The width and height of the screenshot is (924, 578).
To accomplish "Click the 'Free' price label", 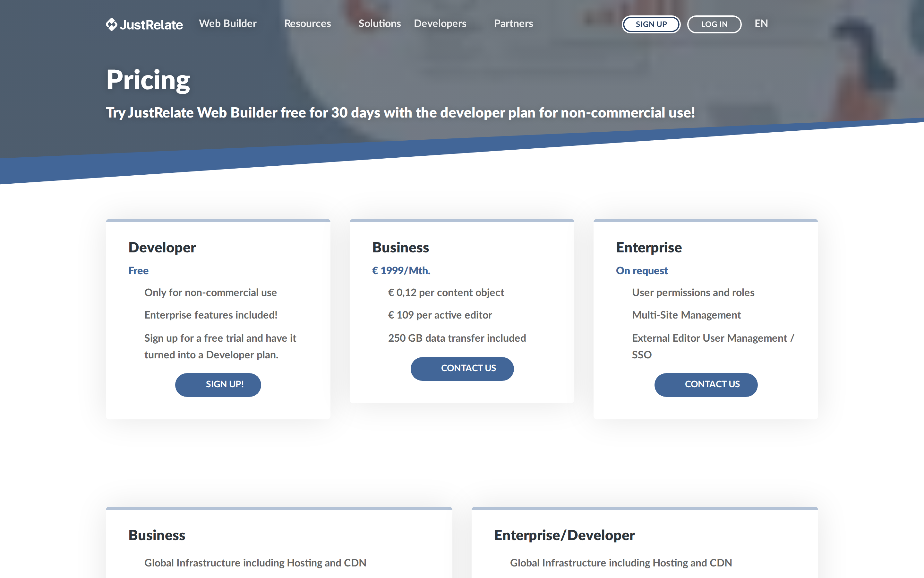I will click(x=138, y=270).
